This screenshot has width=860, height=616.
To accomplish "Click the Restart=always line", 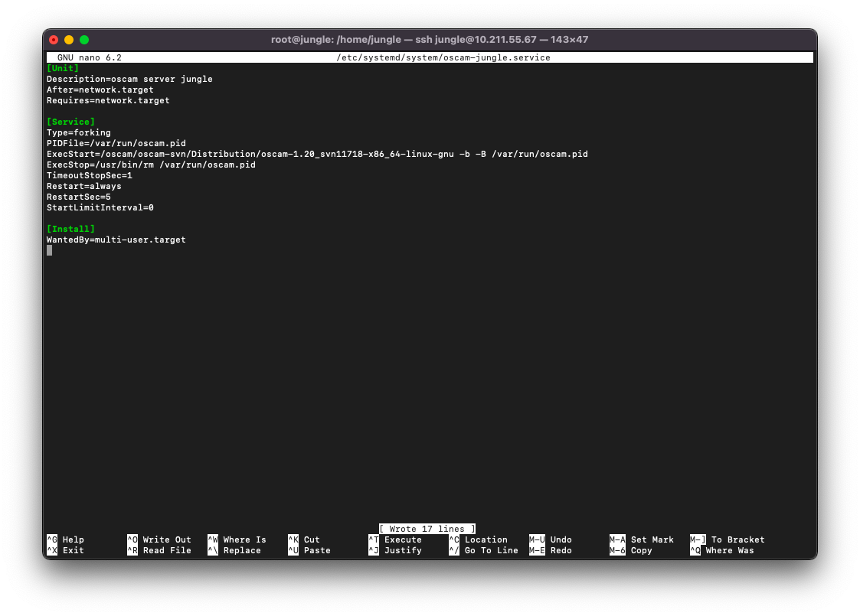I will pyautogui.click(x=84, y=186).
